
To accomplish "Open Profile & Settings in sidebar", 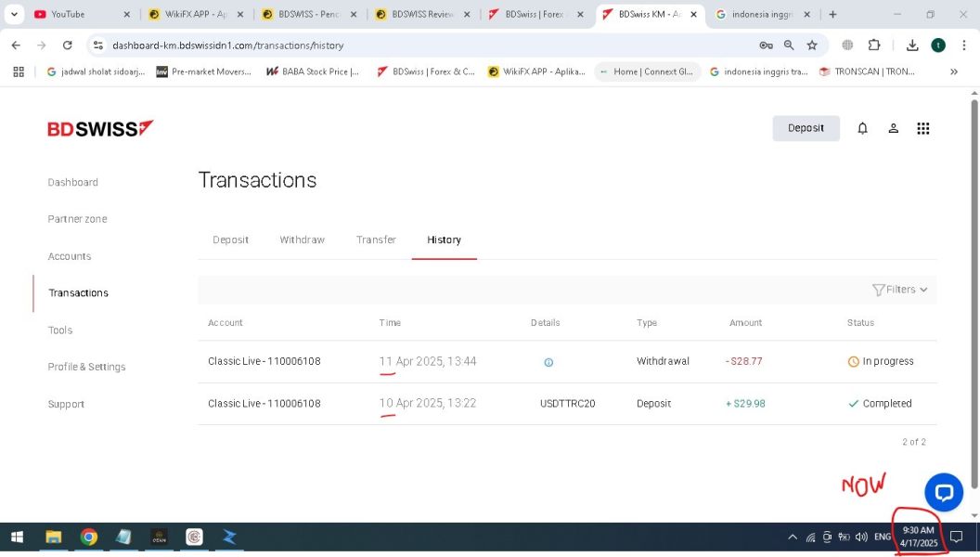I will [86, 367].
